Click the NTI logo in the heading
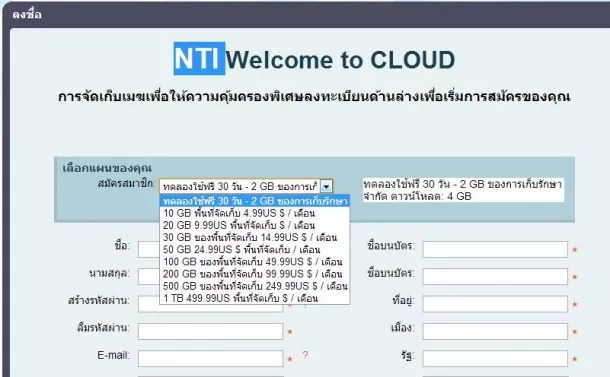610x377 pixels. click(x=199, y=58)
